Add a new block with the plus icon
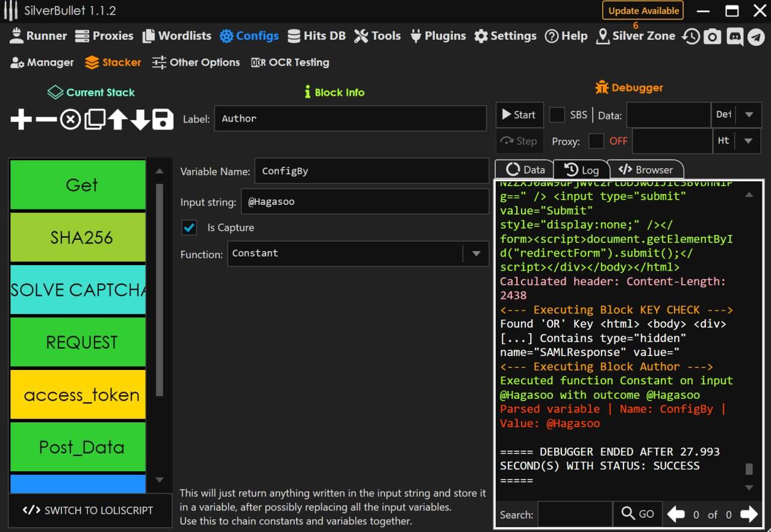This screenshot has width=771, height=532. pos(21,119)
